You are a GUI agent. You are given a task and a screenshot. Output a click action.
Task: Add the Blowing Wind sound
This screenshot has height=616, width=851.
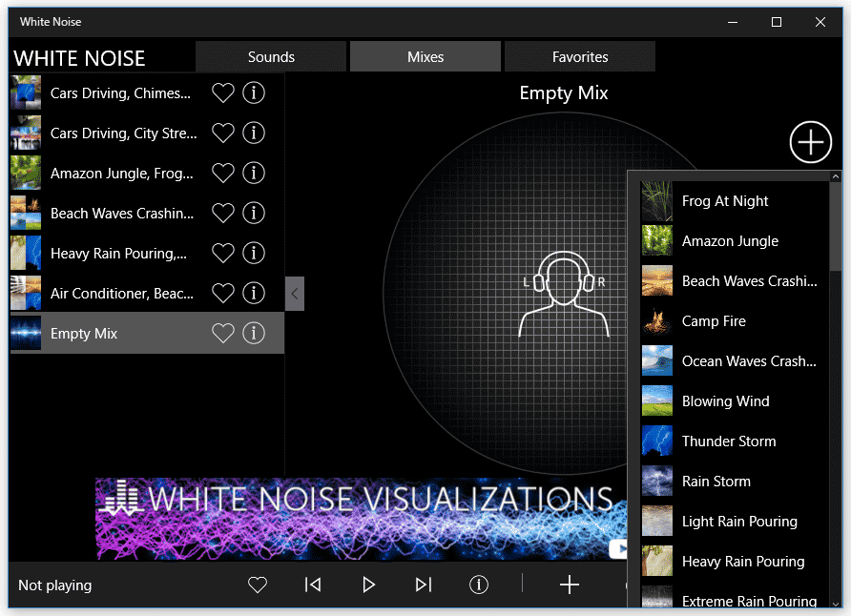tap(735, 401)
